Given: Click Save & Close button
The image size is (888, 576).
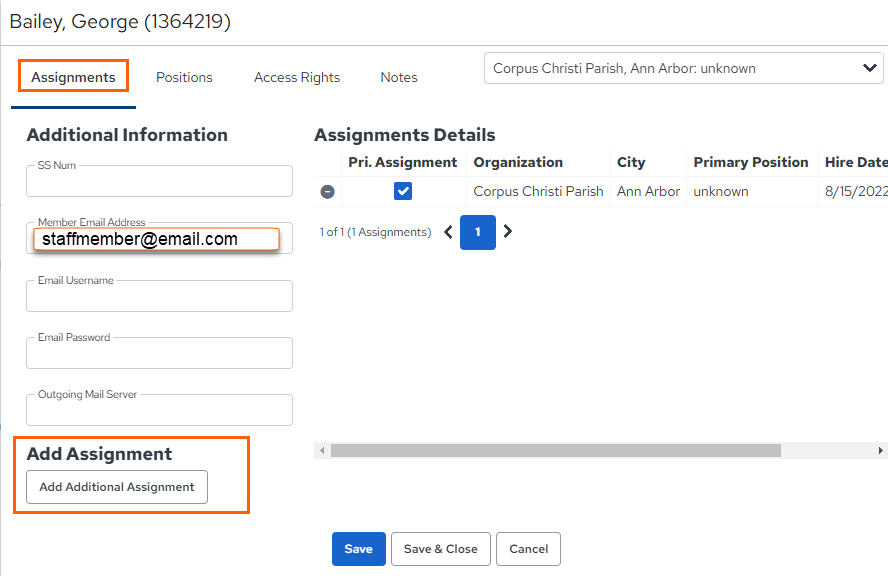Looking at the screenshot, I should (x=441, y=549).
